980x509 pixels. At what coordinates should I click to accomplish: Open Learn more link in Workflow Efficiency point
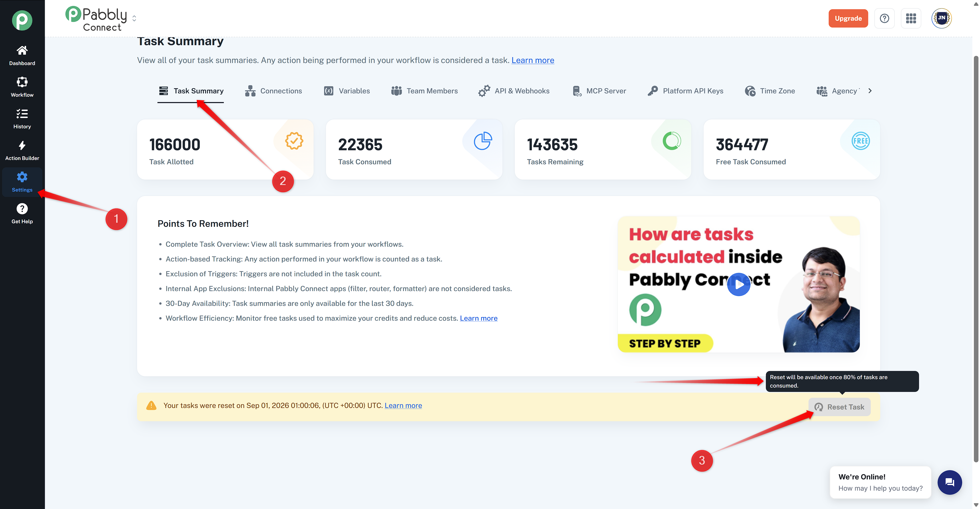[x=479, y=318]
